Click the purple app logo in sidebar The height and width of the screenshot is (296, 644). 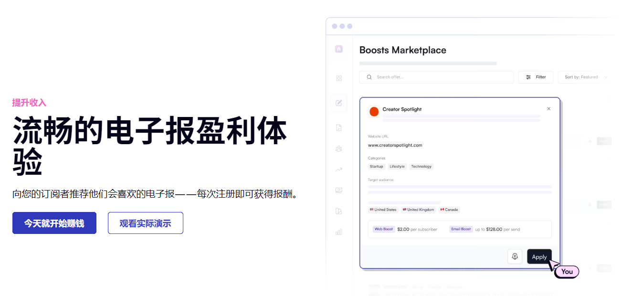coord(339,49)
